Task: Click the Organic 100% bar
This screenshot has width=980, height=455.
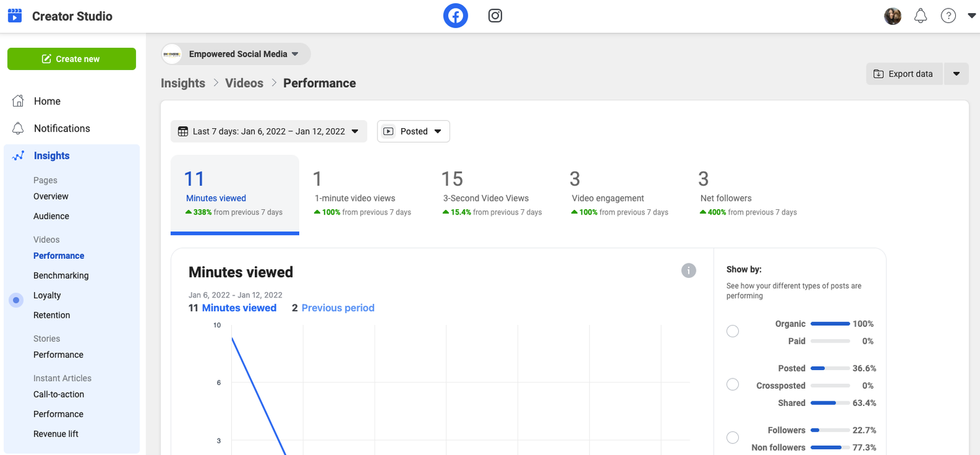Action: coord(830,324)
